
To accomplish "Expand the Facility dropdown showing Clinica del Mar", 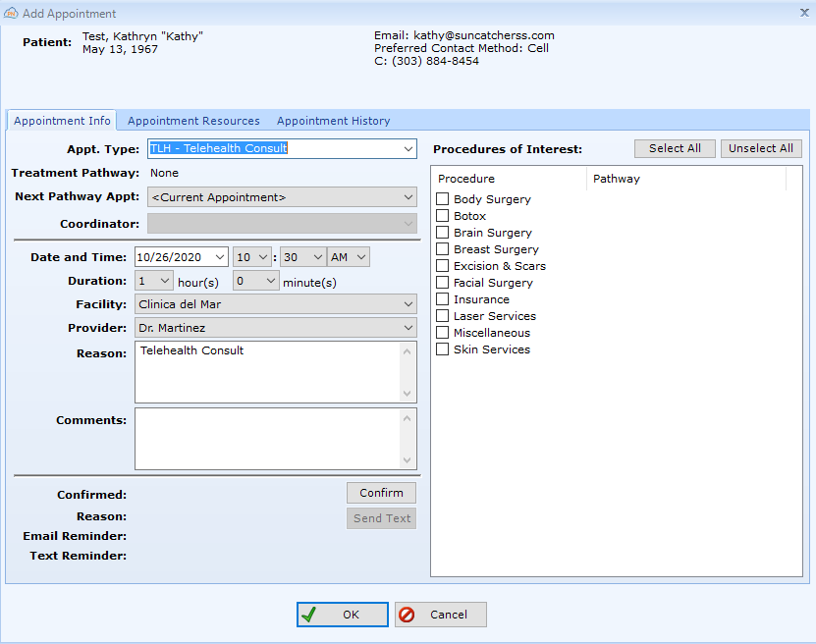I will click(x=409, y=303).
